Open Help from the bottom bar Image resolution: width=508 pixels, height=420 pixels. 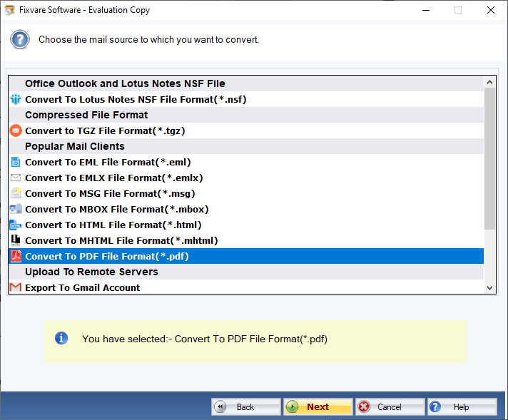point(461,406)
